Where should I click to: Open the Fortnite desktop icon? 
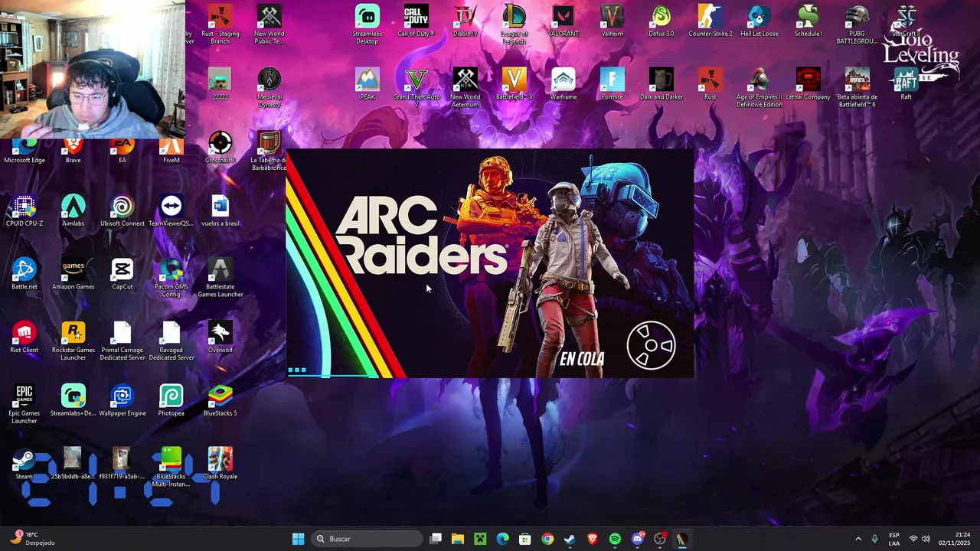[612, 84]
